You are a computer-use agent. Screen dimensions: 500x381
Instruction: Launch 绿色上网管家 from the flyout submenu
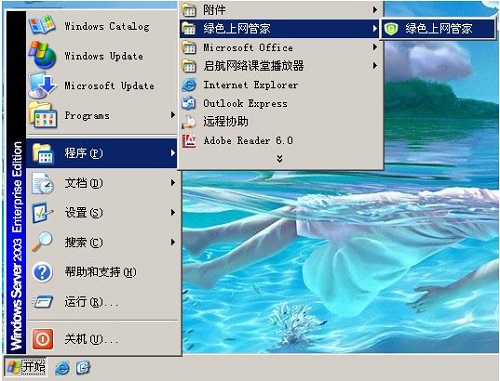tap(438, 29)
